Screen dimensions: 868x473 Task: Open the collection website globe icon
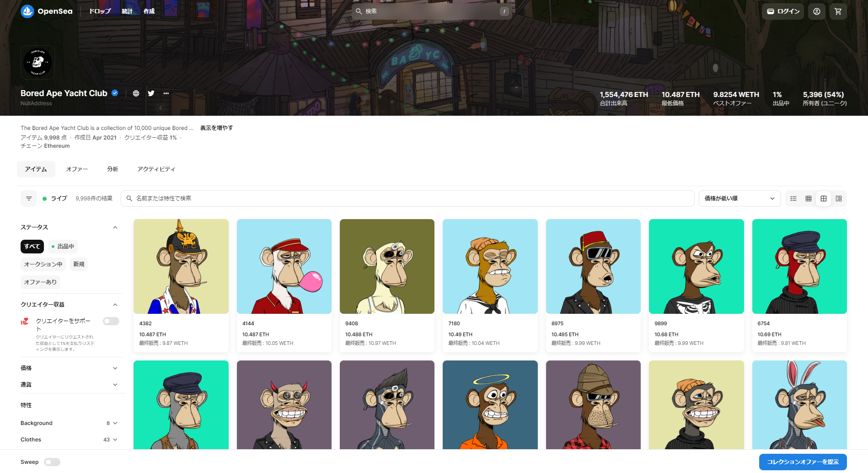(136, 93)
